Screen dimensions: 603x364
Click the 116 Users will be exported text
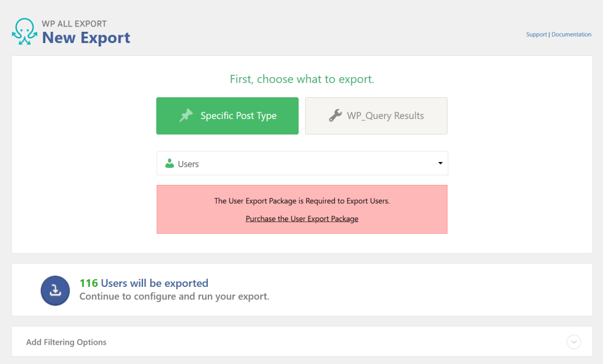144,283
